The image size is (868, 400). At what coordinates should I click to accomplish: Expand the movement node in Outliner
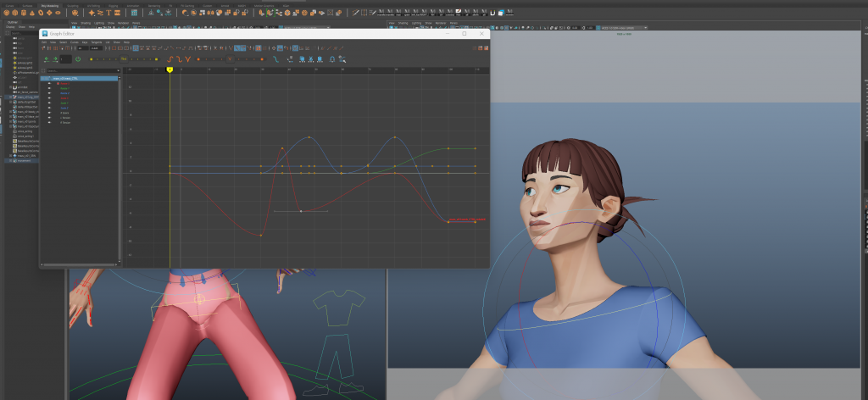tap(10, 160)
